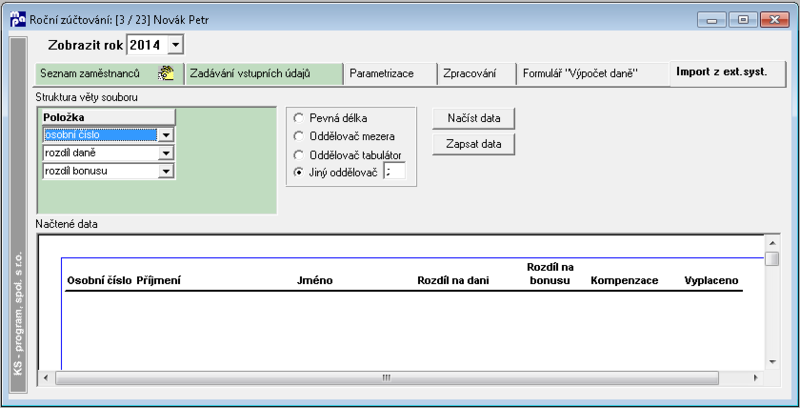Click the Zapsat data button
Viewport: 800px width, 408px height.
click(473, 144)
